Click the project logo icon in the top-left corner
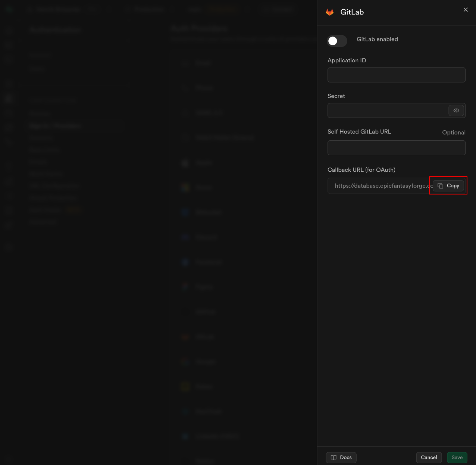This screenshot has height=465, width=476. coord(8,9)
